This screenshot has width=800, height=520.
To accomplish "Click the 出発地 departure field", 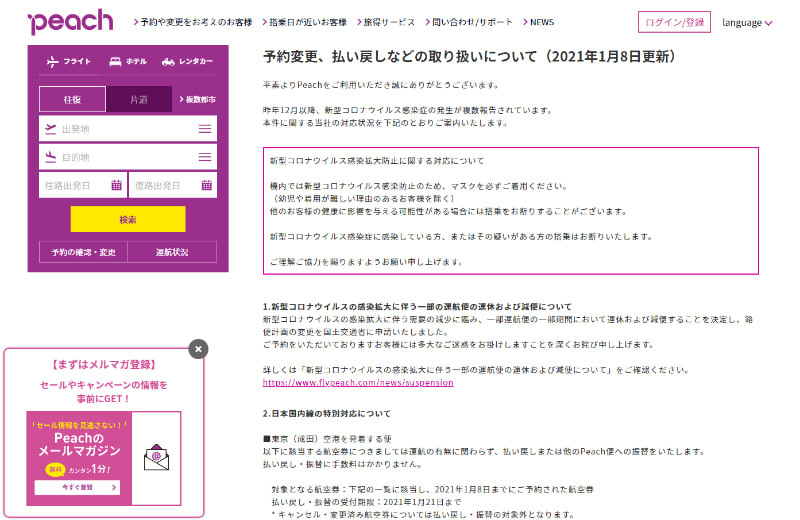I will (128, 129).
